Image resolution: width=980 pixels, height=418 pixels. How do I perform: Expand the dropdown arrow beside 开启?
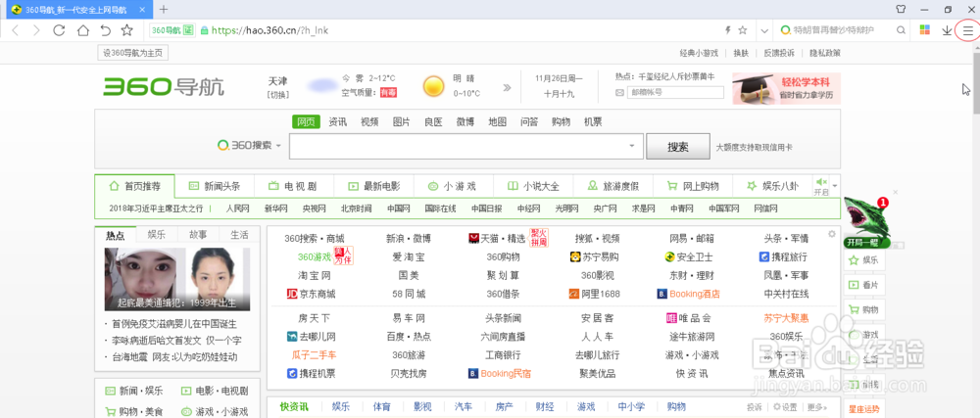(835, 186)
